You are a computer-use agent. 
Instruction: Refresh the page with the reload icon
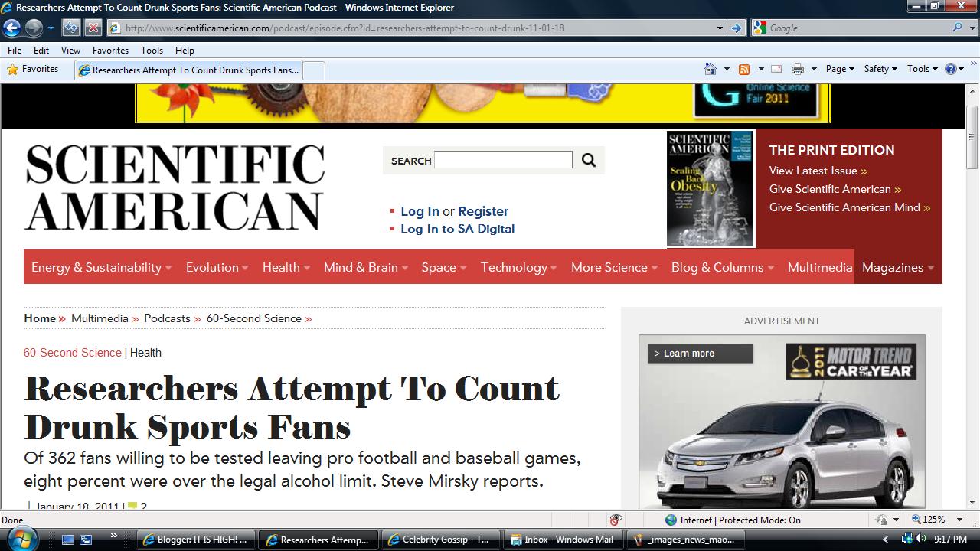tap(71, 28)
